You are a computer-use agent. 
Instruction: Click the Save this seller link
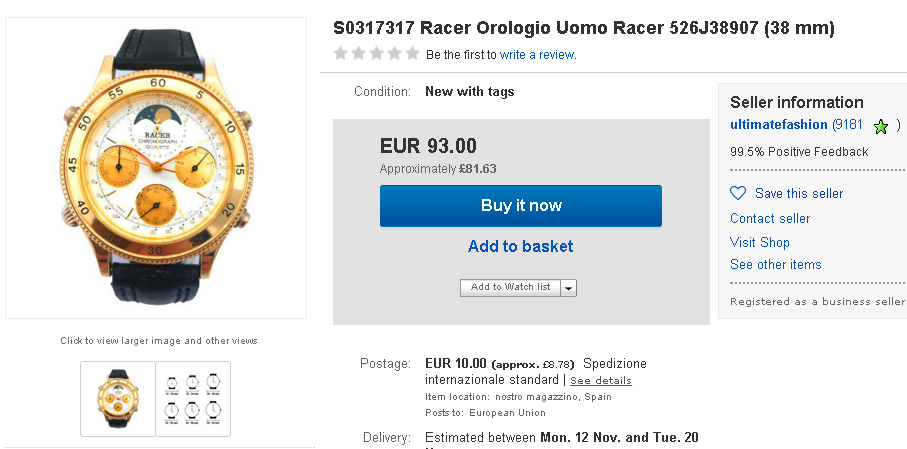tap(799, 193)
